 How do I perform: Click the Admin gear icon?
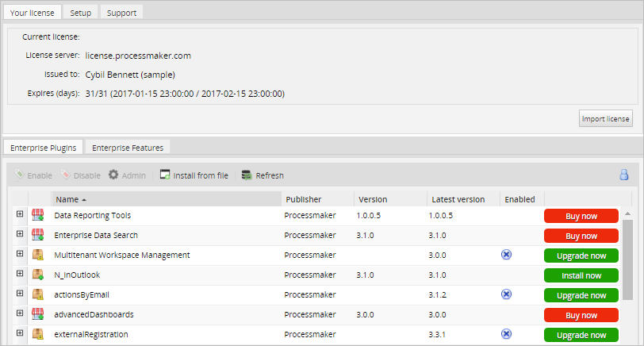click(113, 175)
